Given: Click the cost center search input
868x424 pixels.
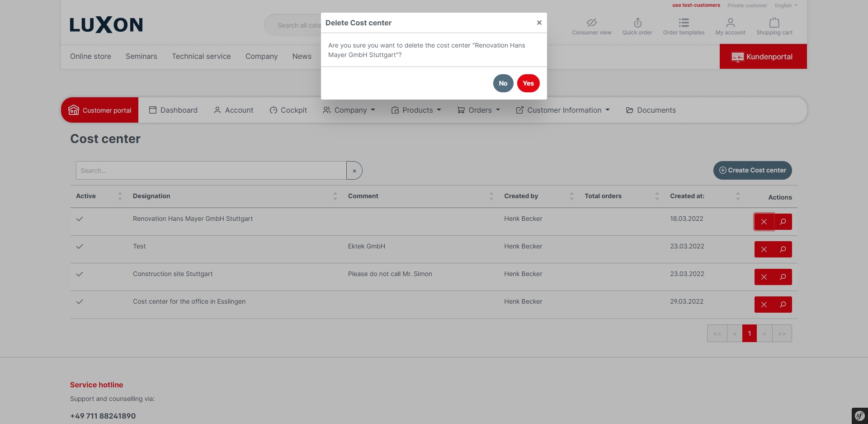Looking at the screenshot, I should (x=211, y=171).
